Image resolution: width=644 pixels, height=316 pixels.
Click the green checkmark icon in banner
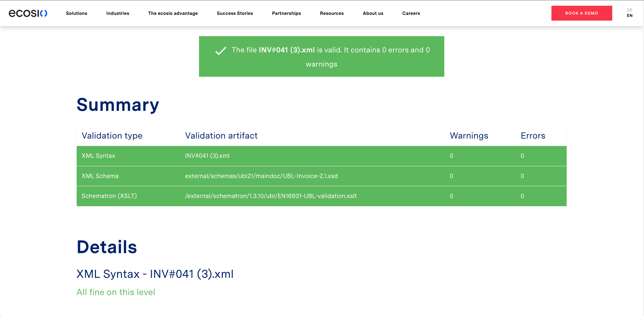tap(221, 51)
